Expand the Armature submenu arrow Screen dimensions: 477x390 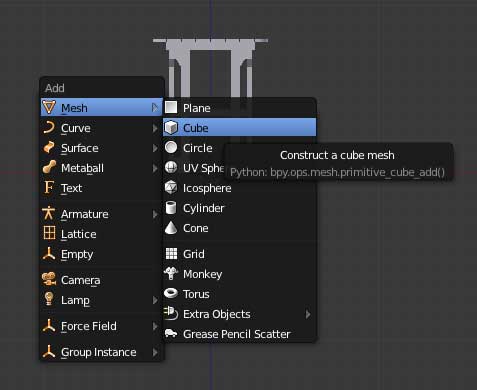point(155,214)
